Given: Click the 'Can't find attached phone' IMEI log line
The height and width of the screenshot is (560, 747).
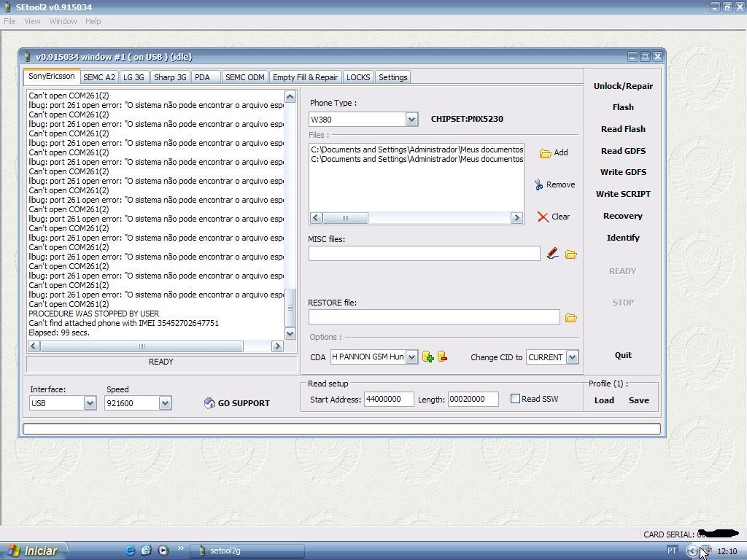Looking at the screenshot, I should [123, 323].
